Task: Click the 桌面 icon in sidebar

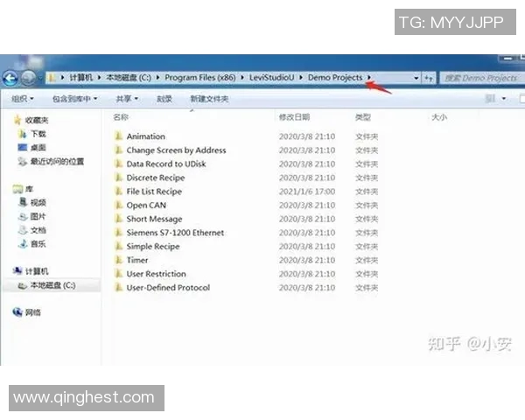Action: [x=23, y=147]
